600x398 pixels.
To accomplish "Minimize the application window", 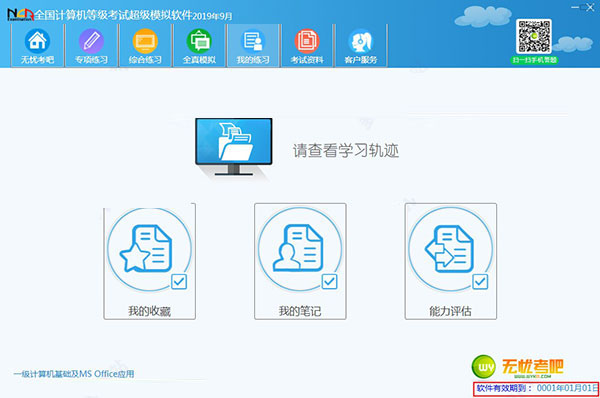I will [x=575, y=7].
